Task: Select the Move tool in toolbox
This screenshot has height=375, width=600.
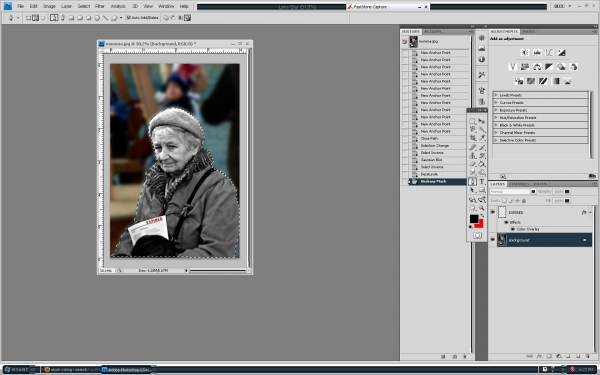Action: point(482,121)
